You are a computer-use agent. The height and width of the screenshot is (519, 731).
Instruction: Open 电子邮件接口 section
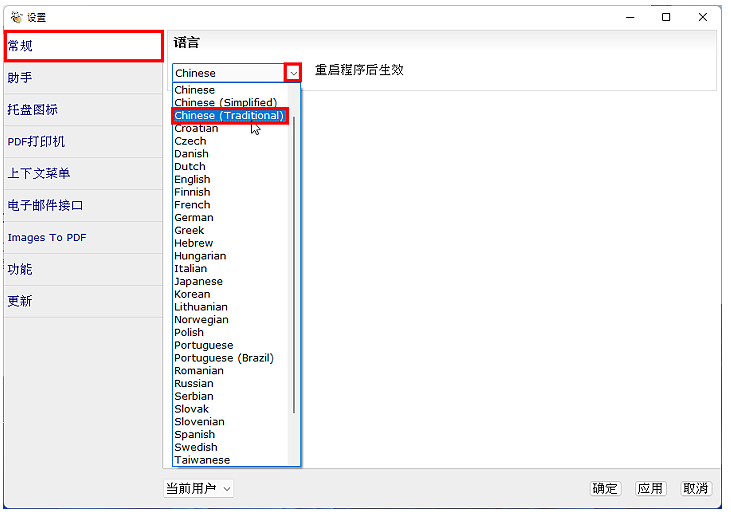coord(83,205)
